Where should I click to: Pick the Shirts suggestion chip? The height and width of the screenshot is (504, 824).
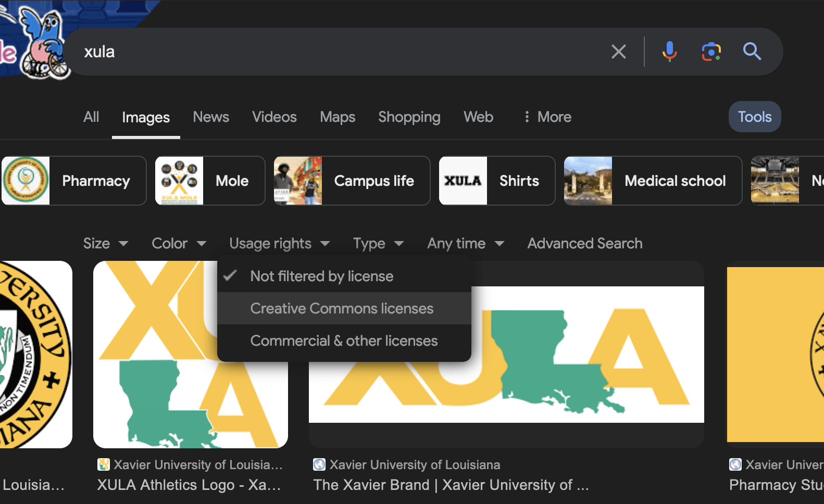(497, 181)
